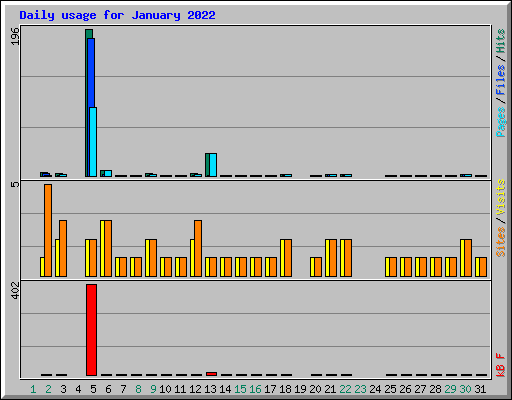Click the orange Sites bar for day 18
This screenshot has height=400, width=512.
click(x=288, y=258)
